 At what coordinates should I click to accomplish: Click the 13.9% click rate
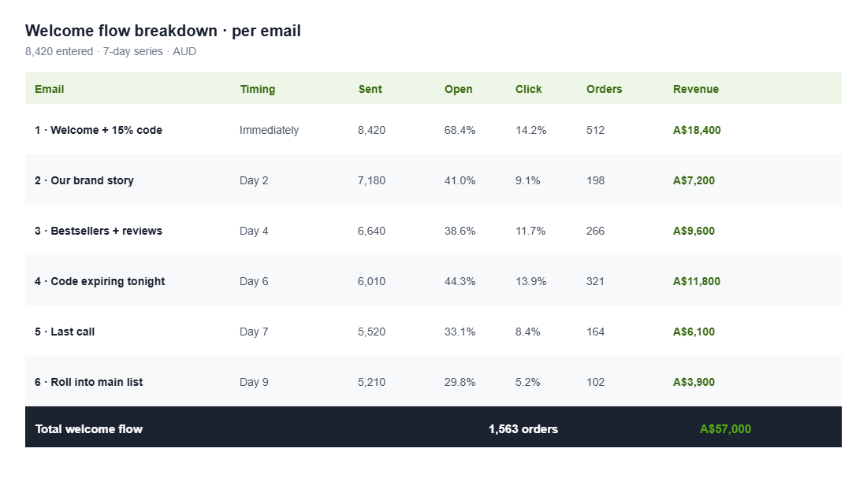pyautogui.click(x=530, y=280)
